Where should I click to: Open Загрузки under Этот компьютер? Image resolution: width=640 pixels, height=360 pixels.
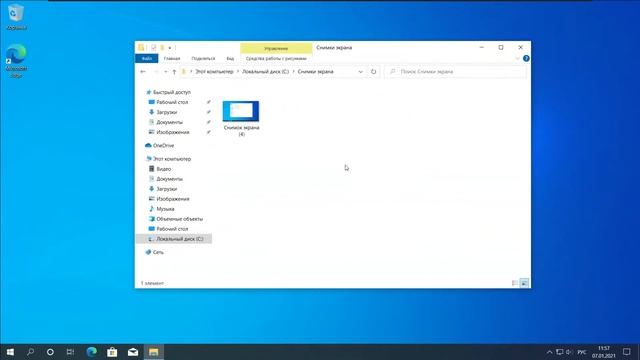(167, 189)
